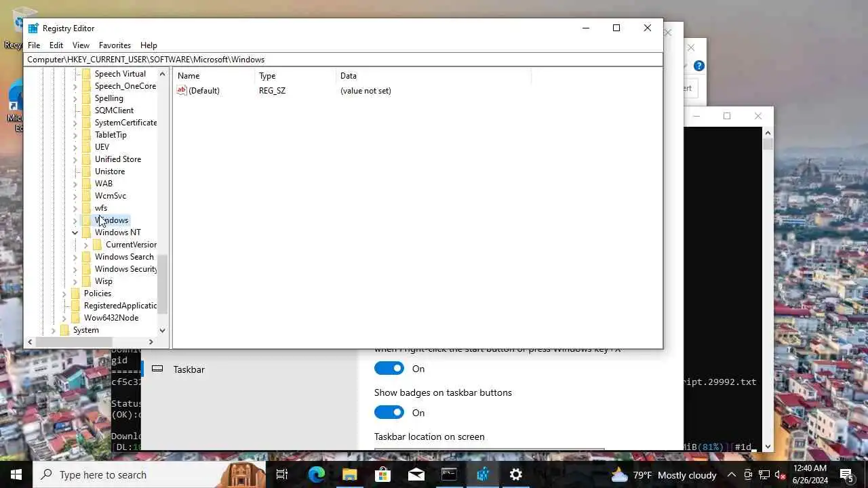This screenshot has height=488, width=868.
Task: Click the (Default) string value icon
Action: point(181,90)
